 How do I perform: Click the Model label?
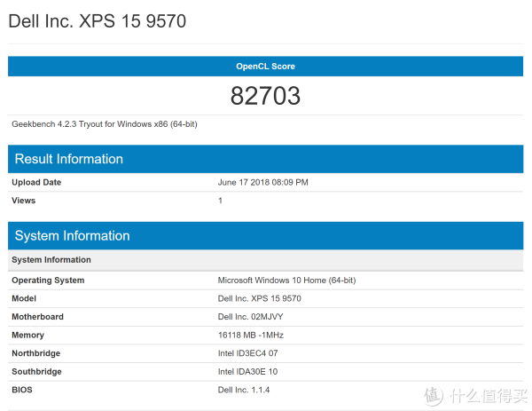tap(24, 298)
